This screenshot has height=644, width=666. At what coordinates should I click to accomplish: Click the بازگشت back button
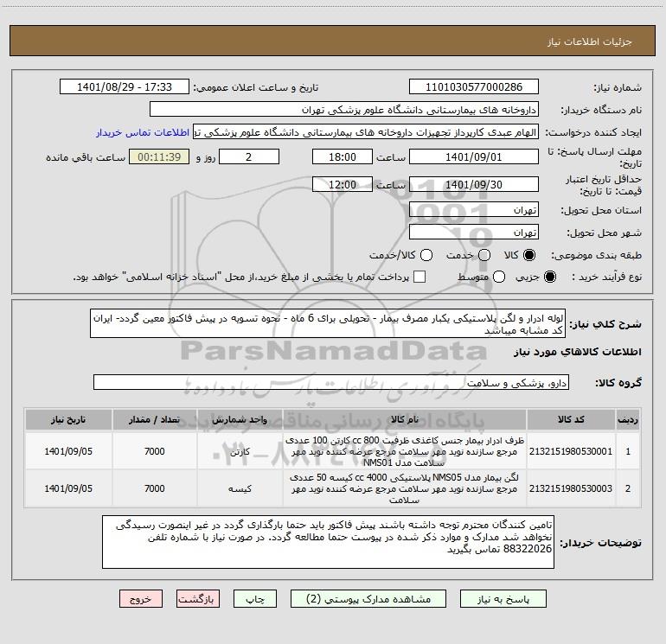click(x=198, y=598)
